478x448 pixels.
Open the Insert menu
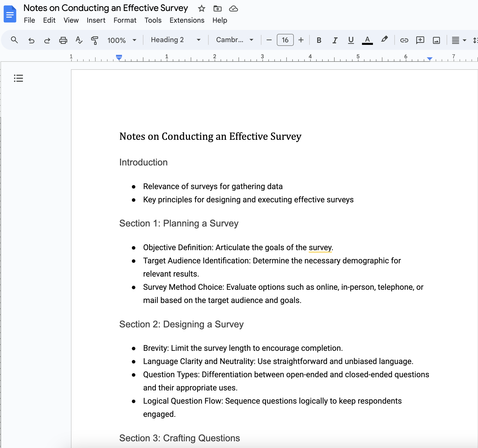click(96, 20)
